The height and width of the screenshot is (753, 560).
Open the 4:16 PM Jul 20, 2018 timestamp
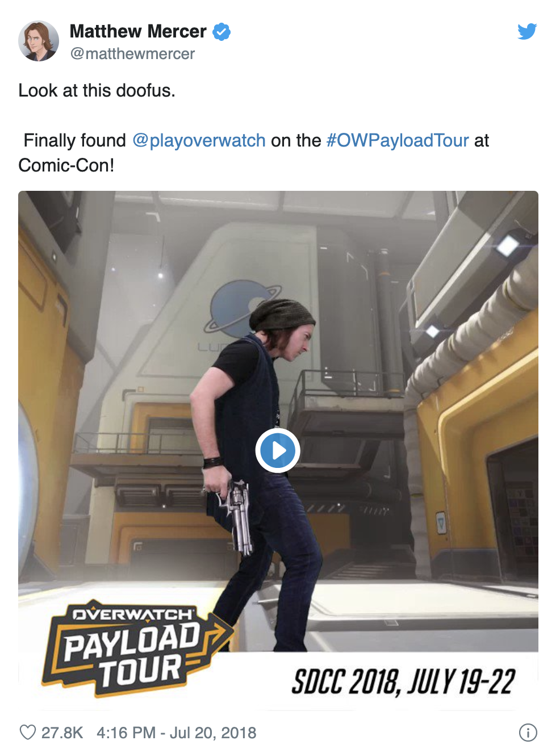click(177, 733)
